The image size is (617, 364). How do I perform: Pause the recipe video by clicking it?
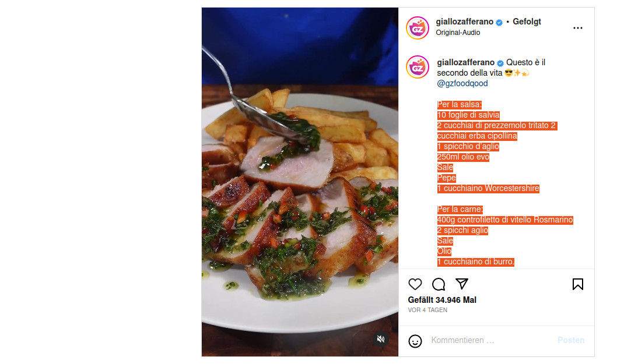pos(300,182)
